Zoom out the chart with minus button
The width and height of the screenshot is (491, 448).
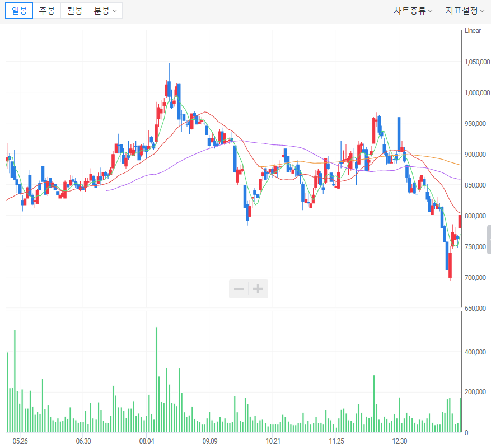click(x=239, y=288)
